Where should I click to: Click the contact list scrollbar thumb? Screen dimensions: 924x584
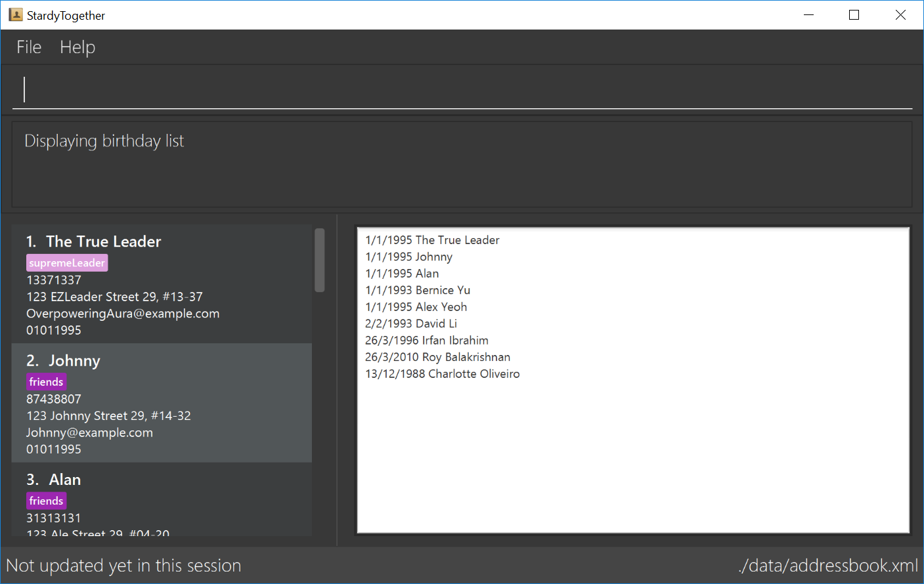click(320, 260)
